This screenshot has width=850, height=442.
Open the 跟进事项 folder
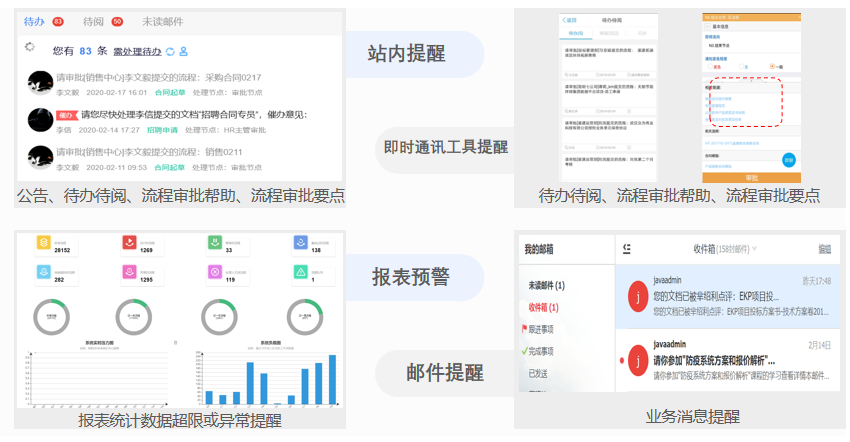tap(541, 329)
